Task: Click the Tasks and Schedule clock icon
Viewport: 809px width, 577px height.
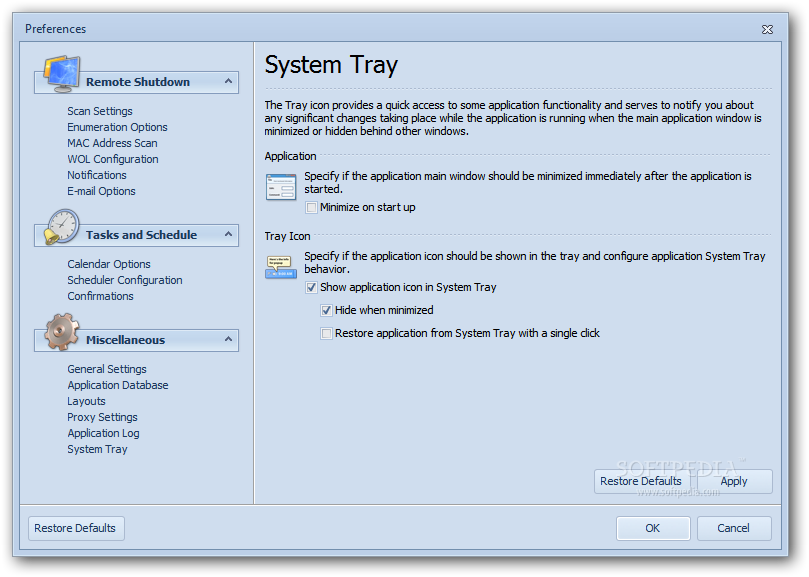Action: pyautogui.click(x=61, y=227)
